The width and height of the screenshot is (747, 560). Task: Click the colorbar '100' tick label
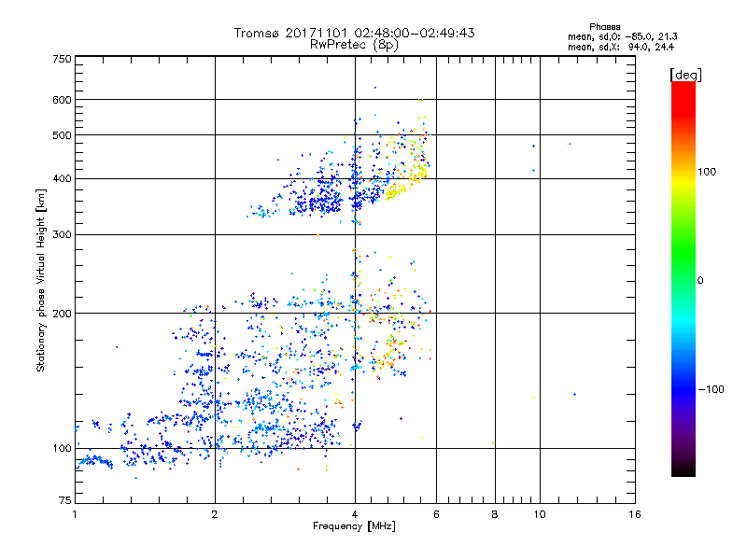tap(707, 172)
